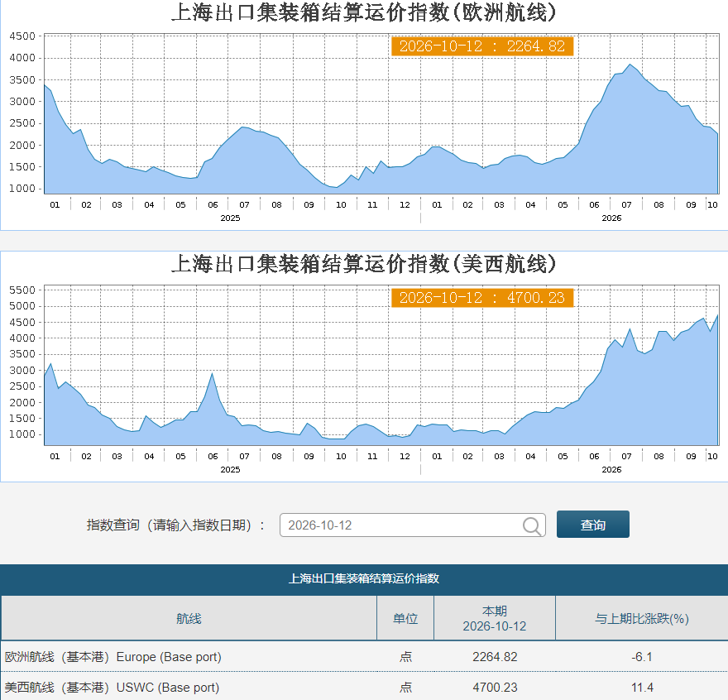Click the July 2026 peak on Europe chart
The height and width of the screenshot is (700, 728).
(630, 65)
